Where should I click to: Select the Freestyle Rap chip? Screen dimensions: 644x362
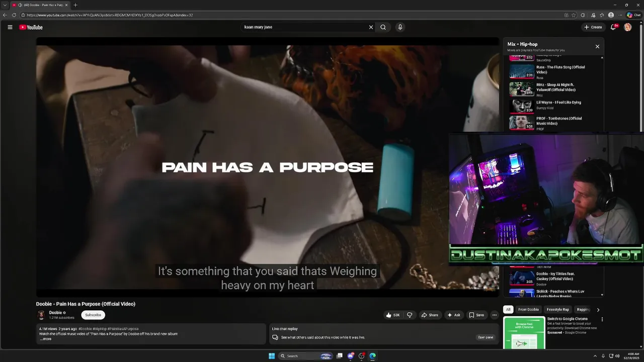coord(558,310)
